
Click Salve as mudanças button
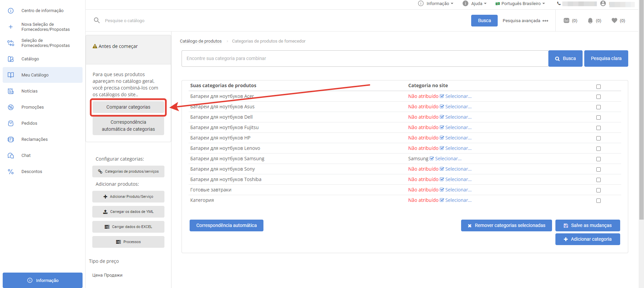coord(587,225)
